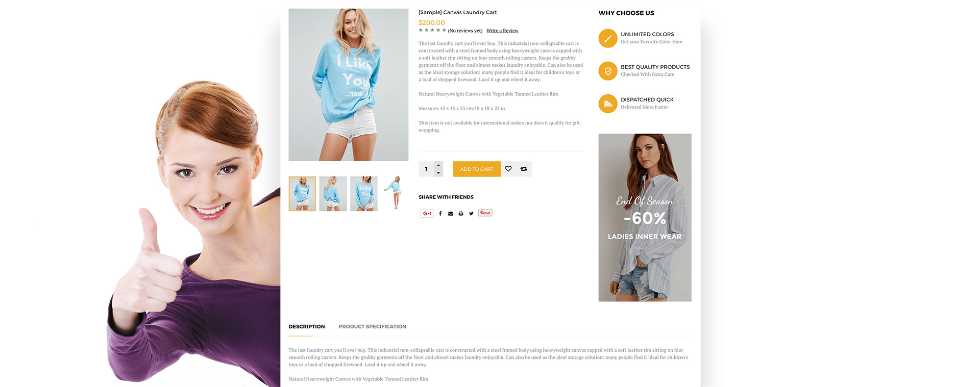
Task: Click the Dispatched Quick truck icon
Action: 608,104
